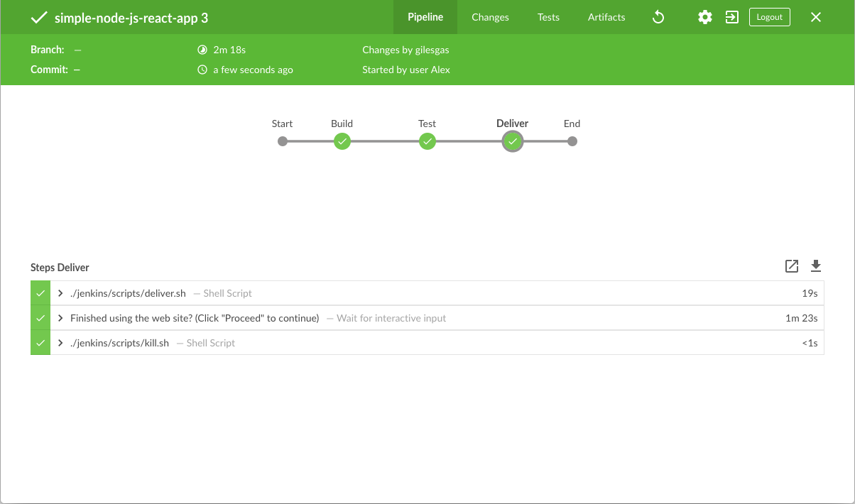Click the Deliver stage node
The image size is (855, 504).
[512, 141]
